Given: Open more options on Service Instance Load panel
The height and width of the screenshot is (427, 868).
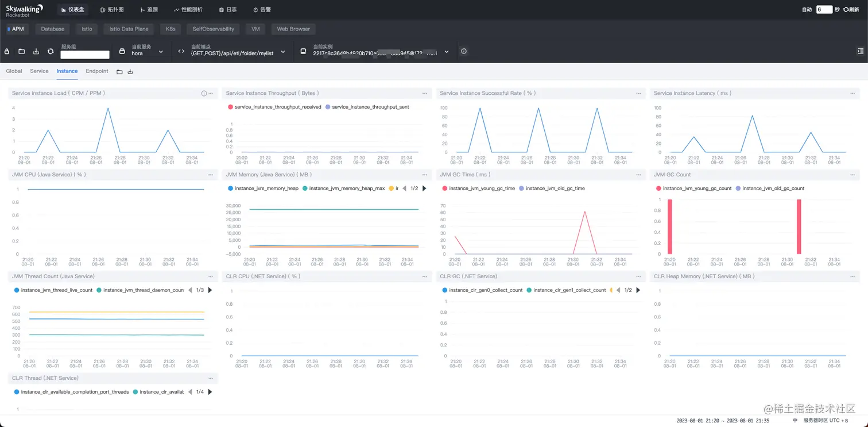Looking at the screenshot, I should pos(211,93).
